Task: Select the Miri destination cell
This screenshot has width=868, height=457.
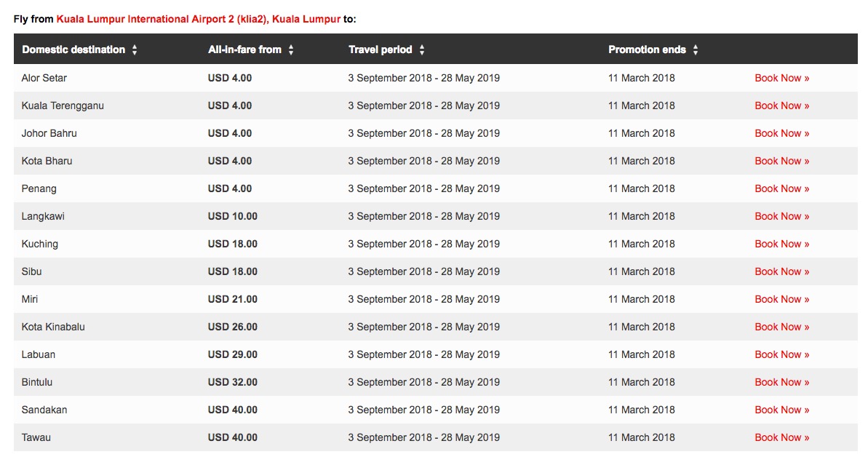Action: pos(30,300)
